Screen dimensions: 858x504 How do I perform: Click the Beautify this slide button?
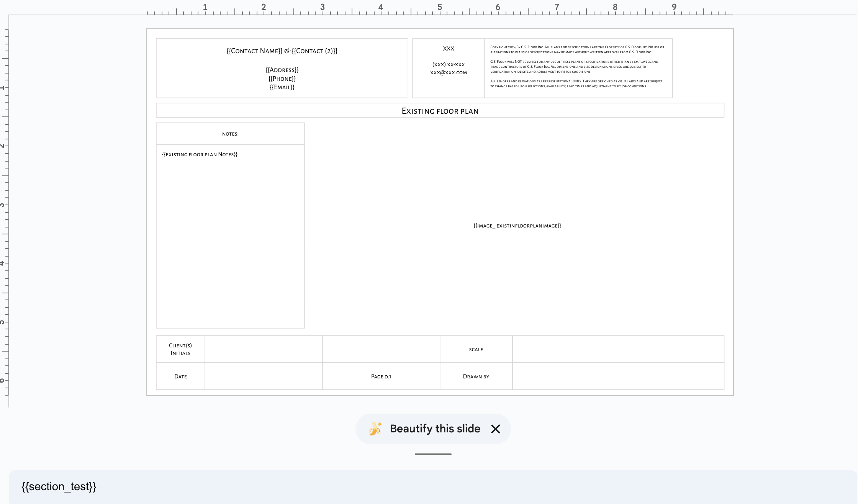435,429
